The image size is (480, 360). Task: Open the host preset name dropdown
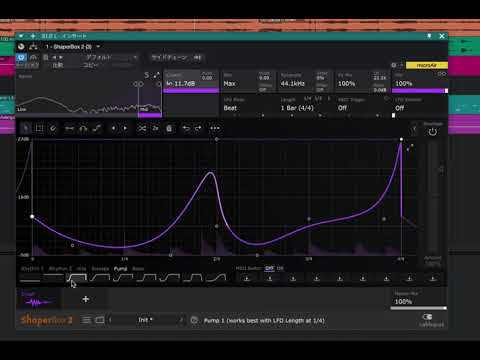111,57
